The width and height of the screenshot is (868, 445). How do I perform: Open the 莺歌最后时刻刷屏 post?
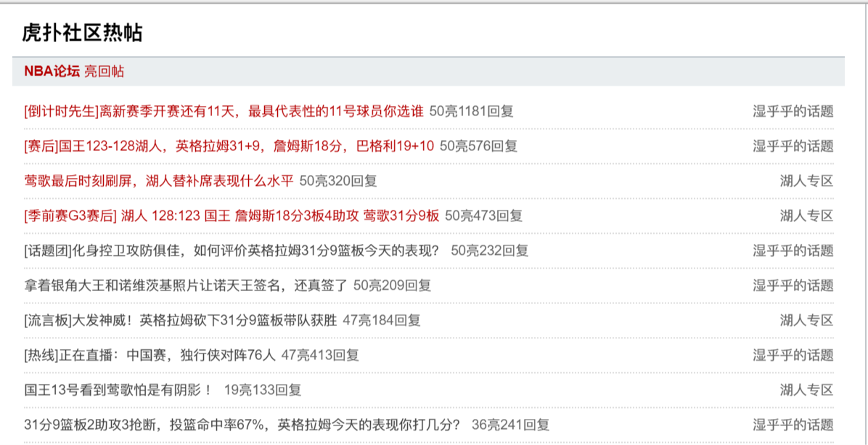pos(159,181)
